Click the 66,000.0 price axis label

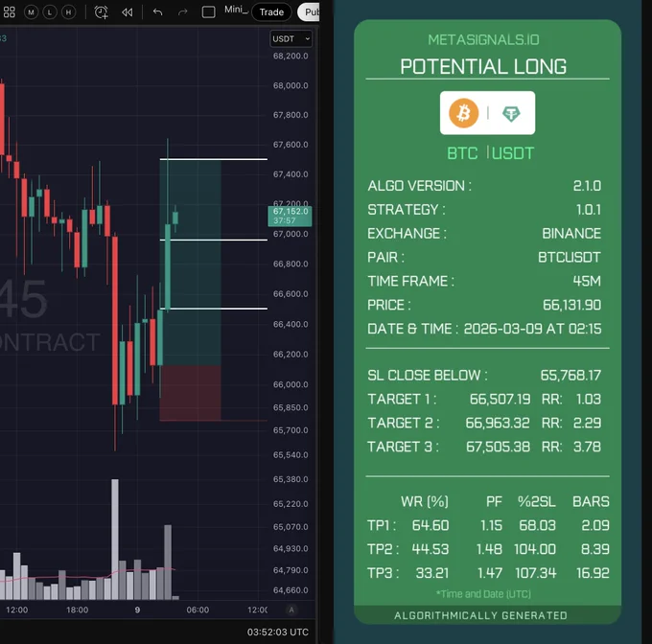291,384
